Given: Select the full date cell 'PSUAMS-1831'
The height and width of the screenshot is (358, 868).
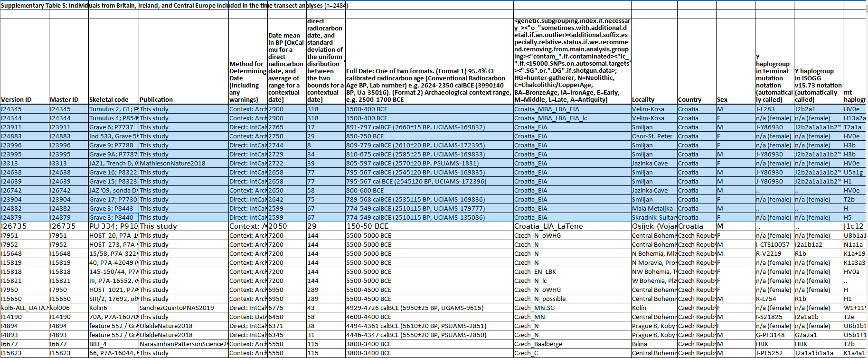Looking at the screenshot, I should tap(429, 164).
